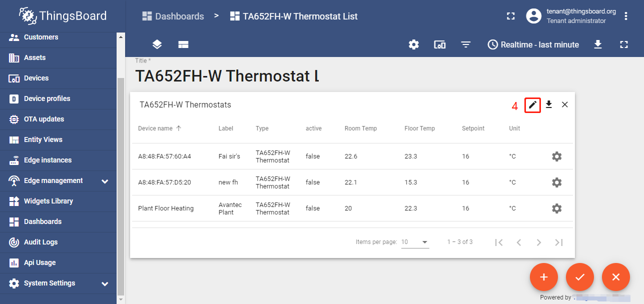Expand dashboard to fullscreen in toolbar
Image resolution: width=644 pixels, height=304 pixels.
623,44
